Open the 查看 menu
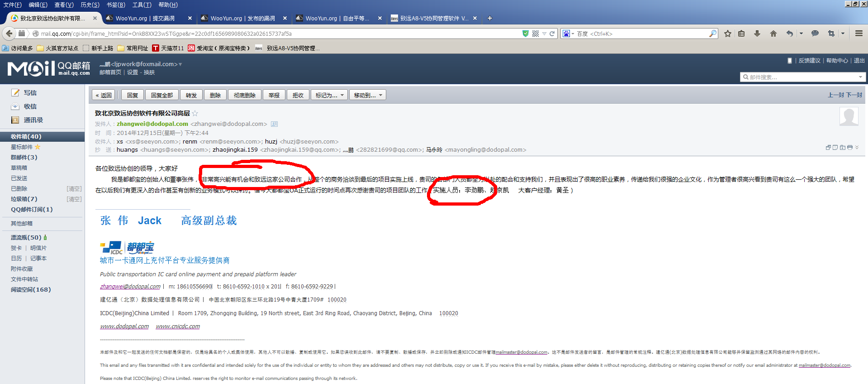The image size is (868, 384). pos(64,5)
